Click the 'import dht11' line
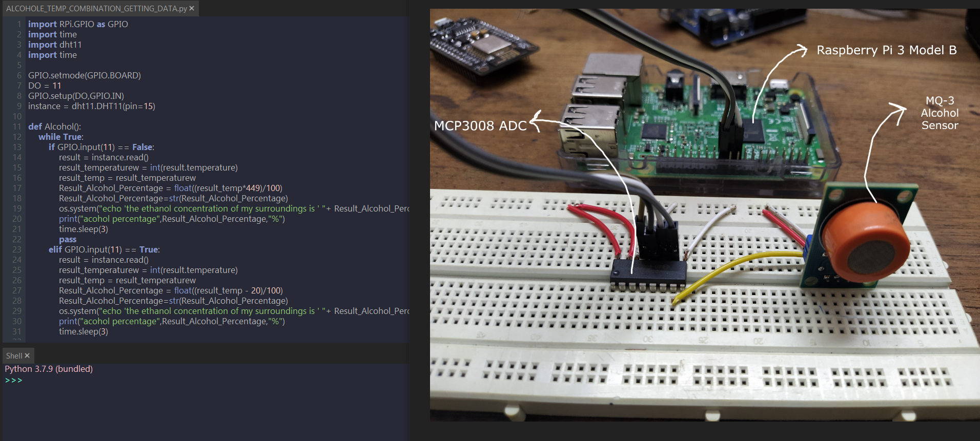 tap(55, 45)
